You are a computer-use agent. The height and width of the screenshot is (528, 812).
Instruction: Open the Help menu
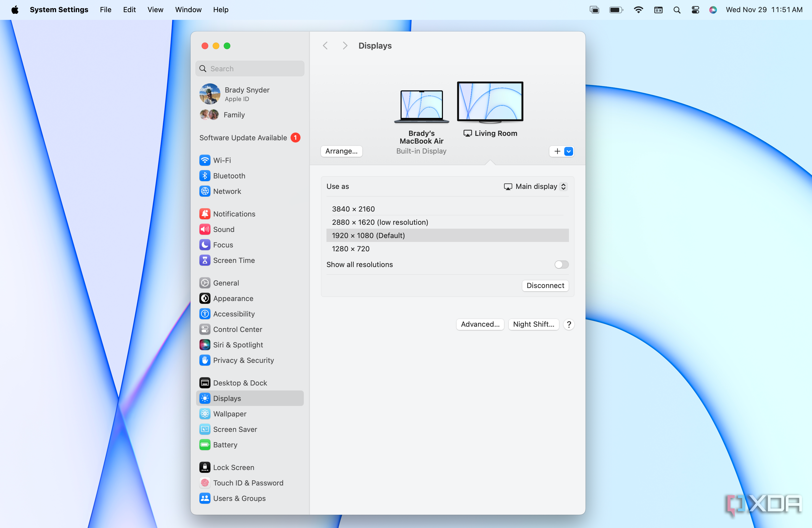[221, 10]
